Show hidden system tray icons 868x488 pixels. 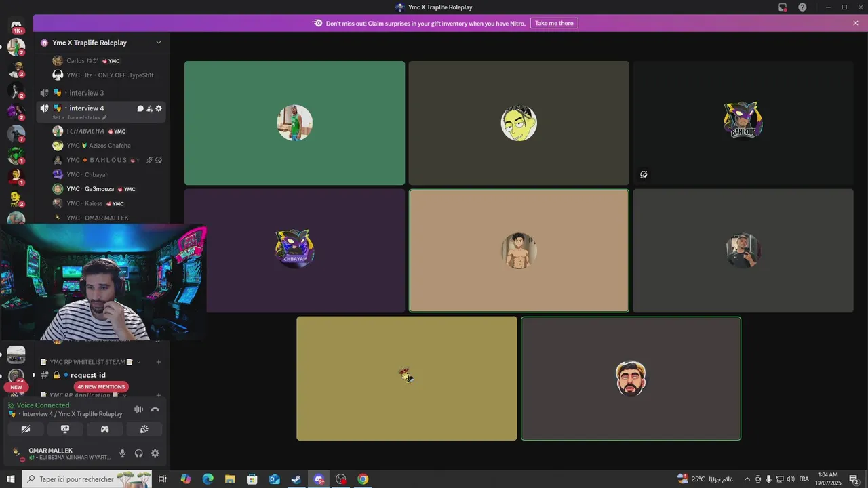747,479
